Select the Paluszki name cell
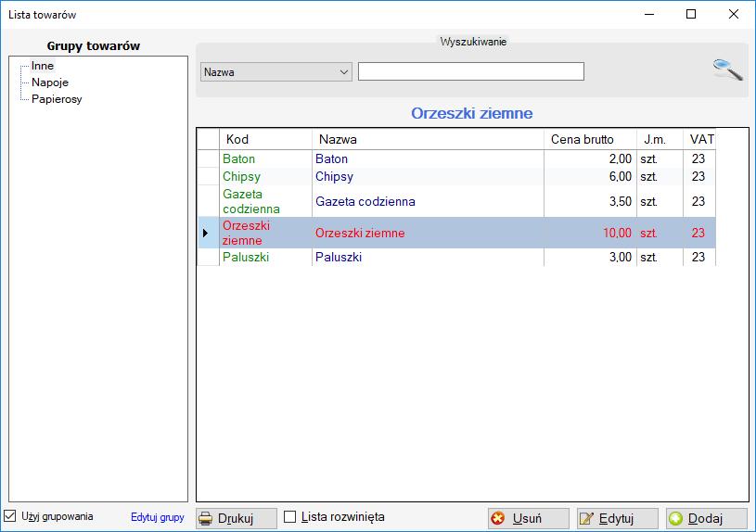 (x=429, y=257)
